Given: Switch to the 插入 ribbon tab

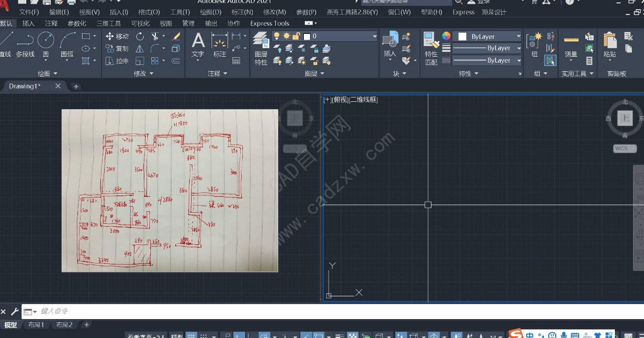Looking at the screenshot, I should pyautogui.click(x=29, y=23).
